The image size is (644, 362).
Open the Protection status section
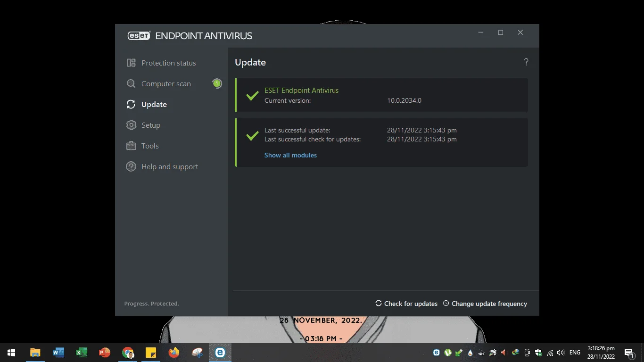coord(161,63)
